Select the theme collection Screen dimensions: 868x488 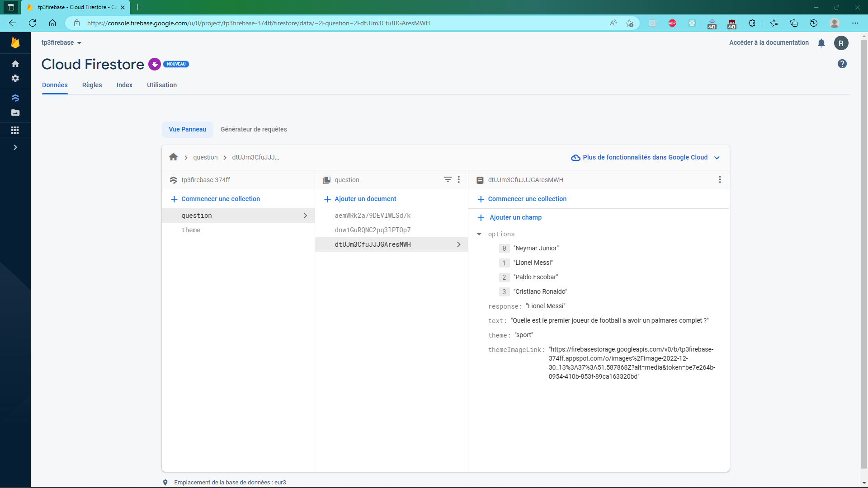191,230
